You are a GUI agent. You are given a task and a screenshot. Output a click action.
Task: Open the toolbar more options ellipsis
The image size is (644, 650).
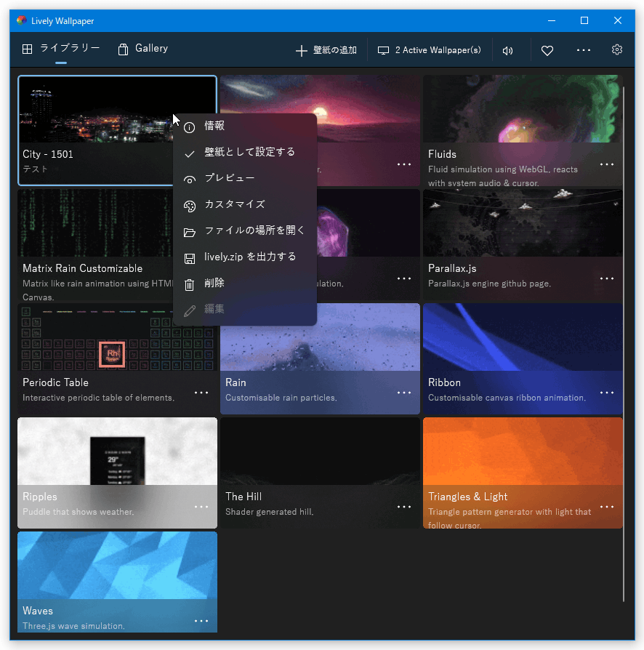click(x=584, y=50)
